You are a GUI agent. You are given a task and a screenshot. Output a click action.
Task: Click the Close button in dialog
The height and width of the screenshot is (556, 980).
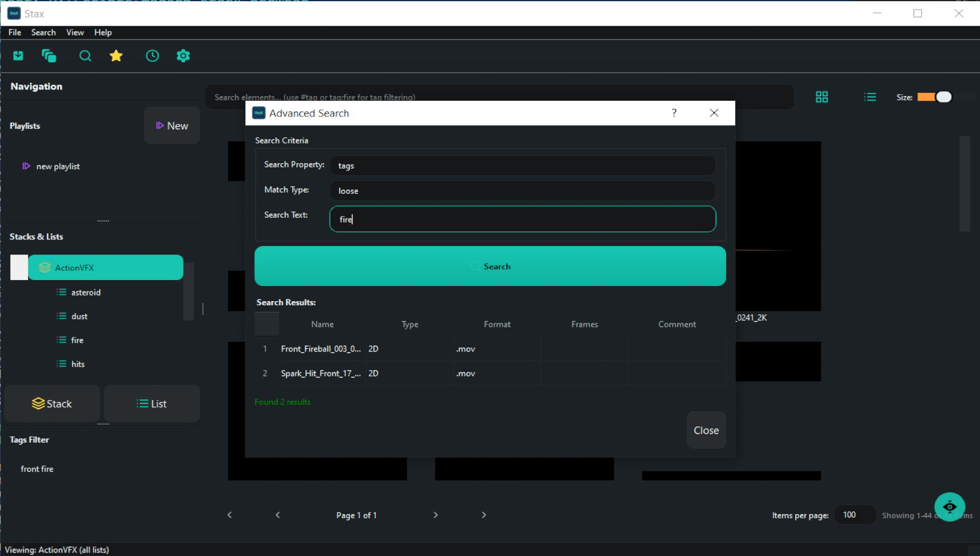(706, 430)
